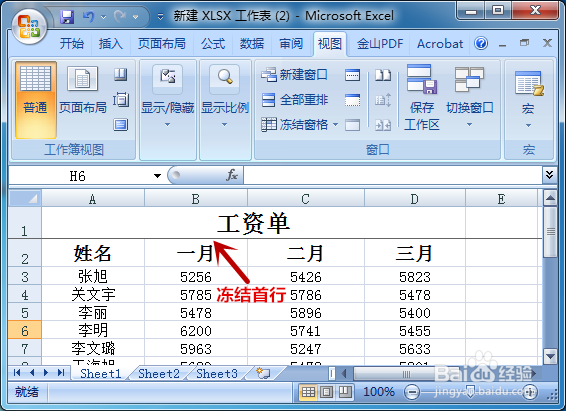Expand the formula bar
This screenshot has height=411, width=566.
click(549, 175)
